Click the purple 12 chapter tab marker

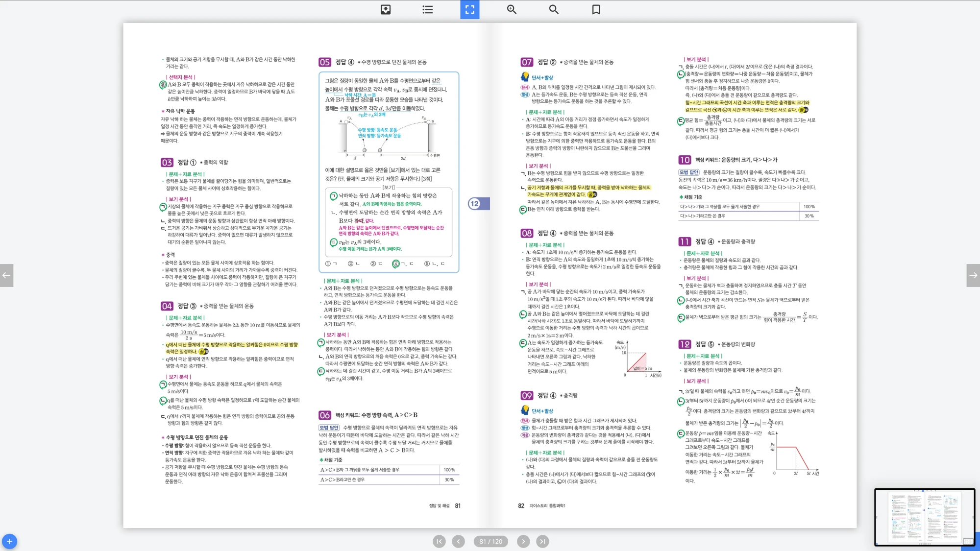click(475, 204)
